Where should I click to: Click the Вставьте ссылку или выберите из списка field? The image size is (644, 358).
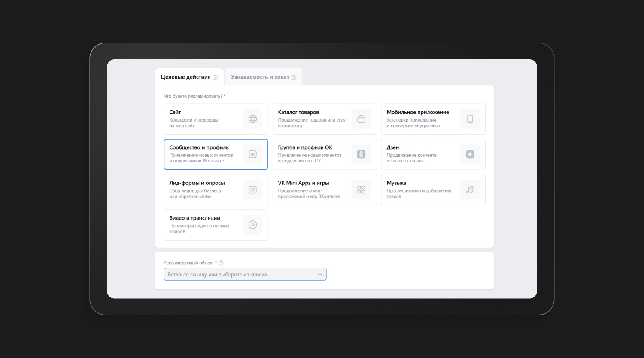245,274
